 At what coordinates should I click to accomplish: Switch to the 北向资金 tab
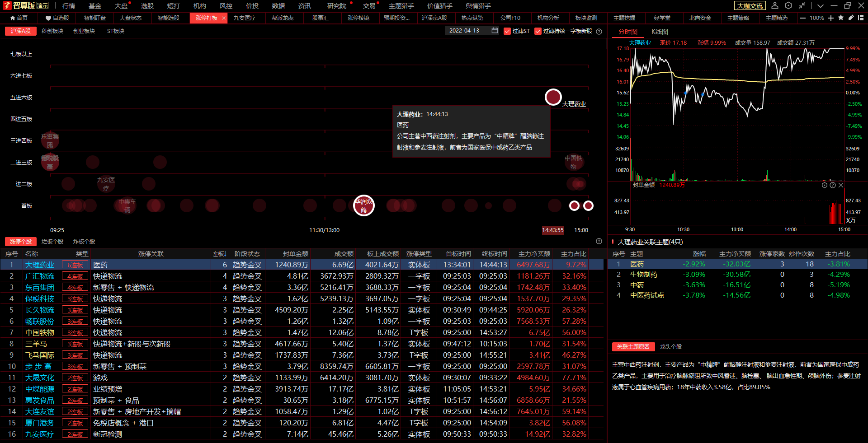[x=700, y=18]
